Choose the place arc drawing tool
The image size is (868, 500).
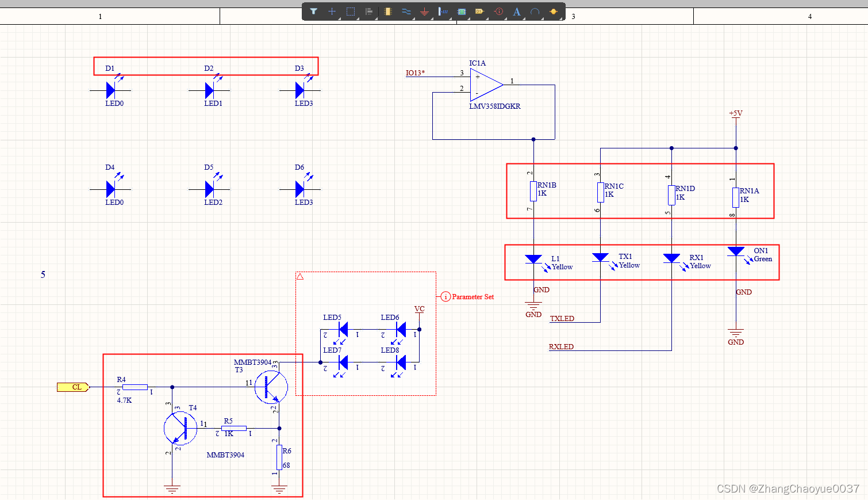pos(535,11)
